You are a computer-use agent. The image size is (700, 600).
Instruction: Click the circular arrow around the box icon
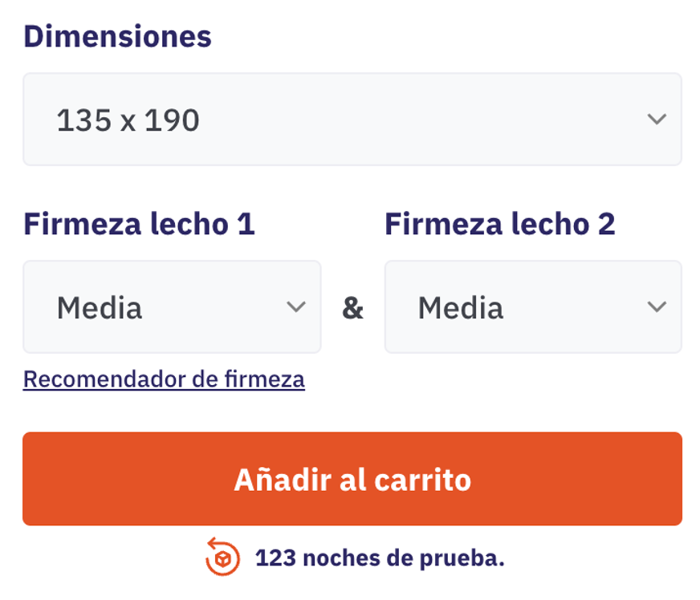[x=225, y=557]
